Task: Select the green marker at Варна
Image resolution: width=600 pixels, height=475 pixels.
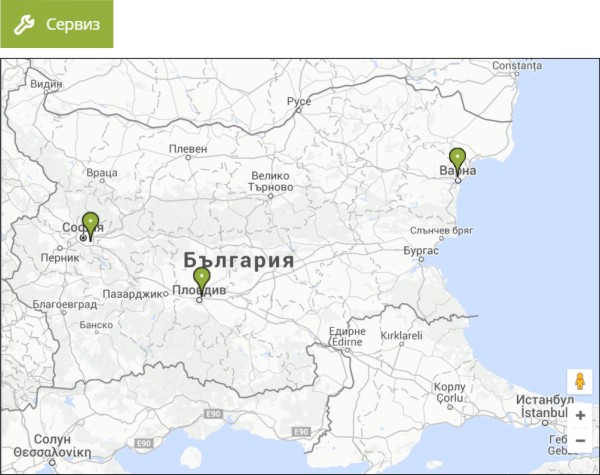Action: pyautogui.click(x=457, y=163)
